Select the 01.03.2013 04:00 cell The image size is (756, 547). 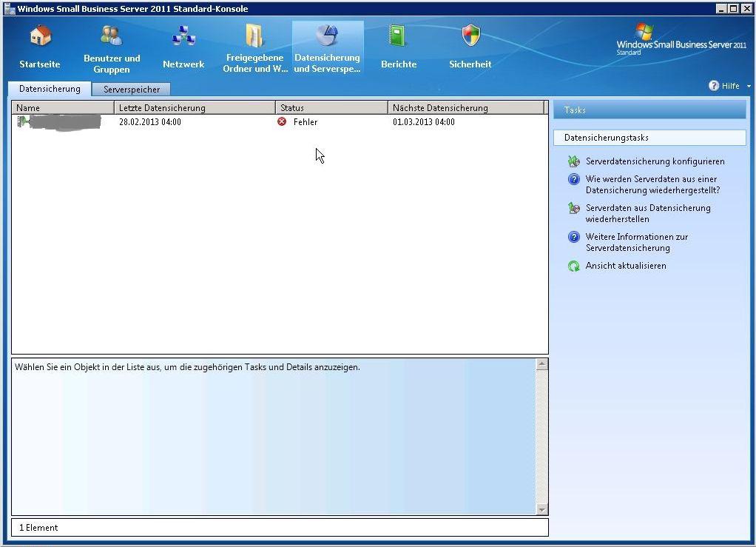coord(423,122)
